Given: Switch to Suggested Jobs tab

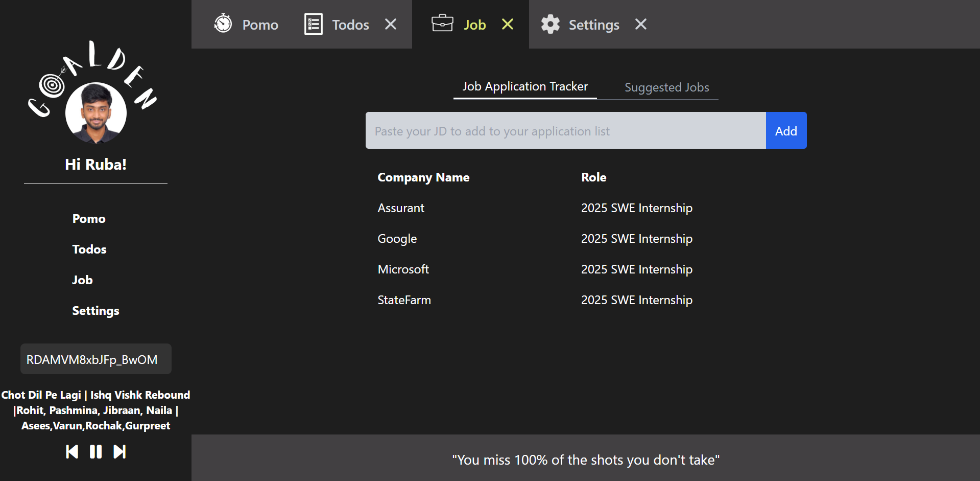Looking at the screenshot, I should click(667, 87).
